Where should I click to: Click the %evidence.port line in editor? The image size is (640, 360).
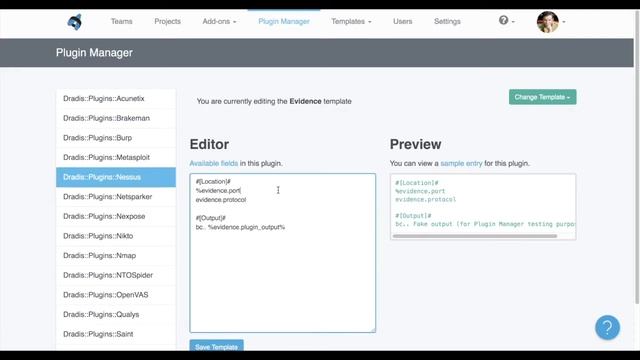click(218, 191)
